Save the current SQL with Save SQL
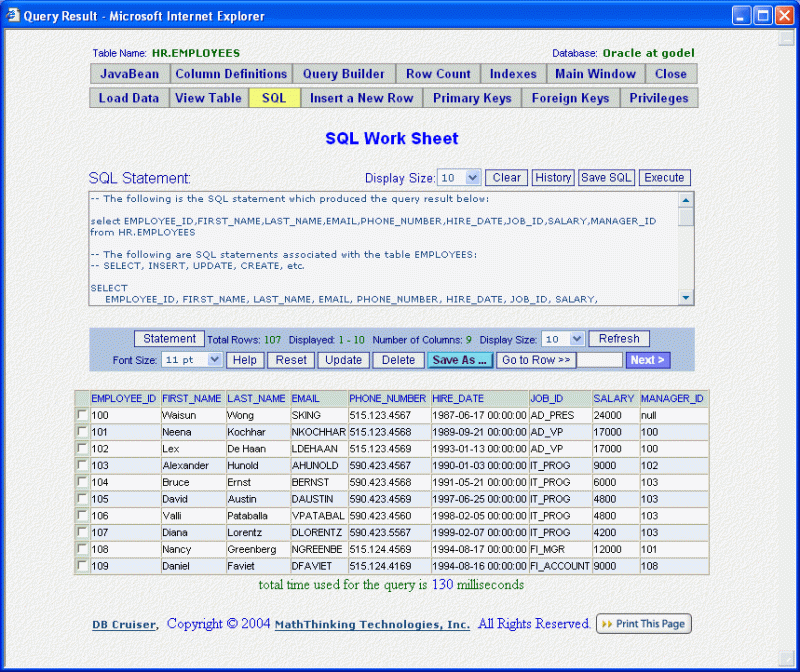Screen dimensions: 800x672 [606, 177]
